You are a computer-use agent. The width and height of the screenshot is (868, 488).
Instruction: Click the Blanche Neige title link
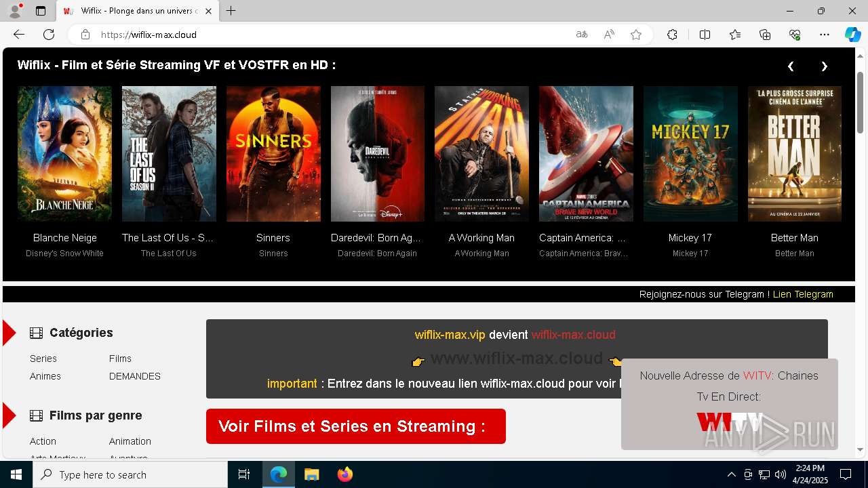coord(65,238)
